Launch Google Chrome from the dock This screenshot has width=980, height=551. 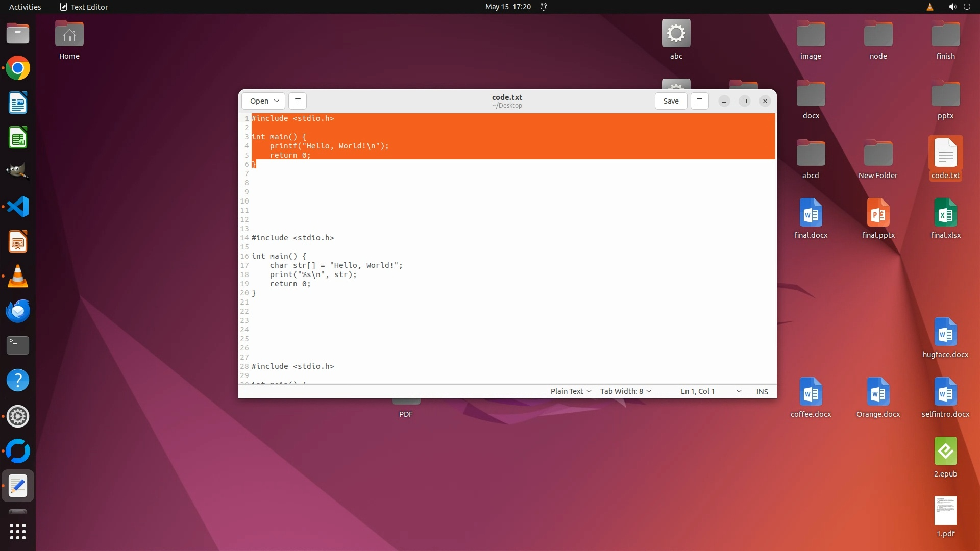(x=18, y=68)
